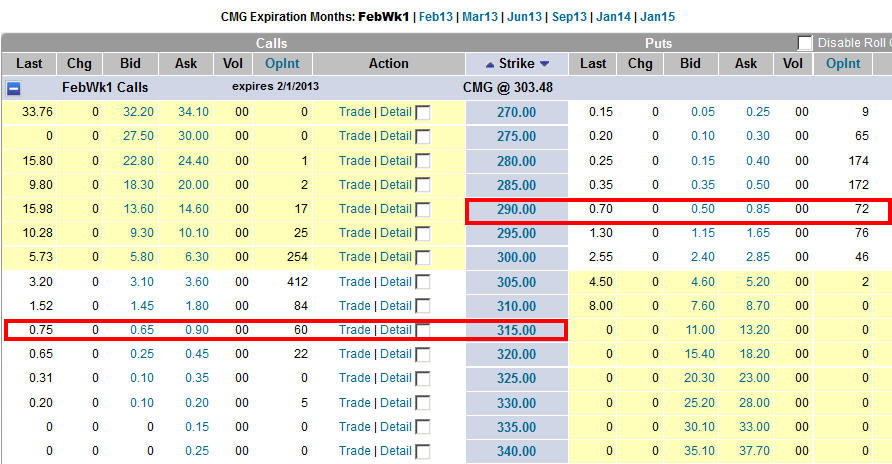Open Trade for the 340.00 call

pos(354,450)
